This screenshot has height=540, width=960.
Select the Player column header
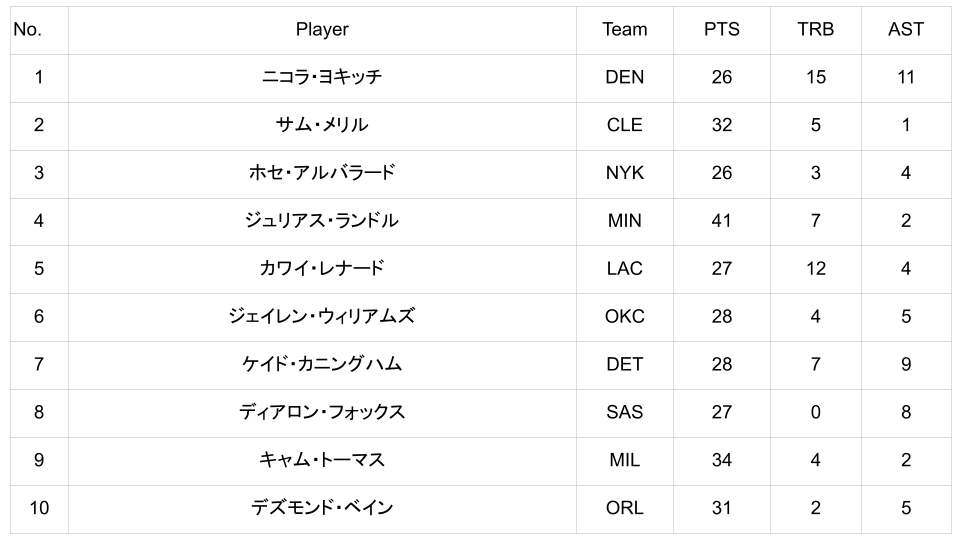[322, 30]
